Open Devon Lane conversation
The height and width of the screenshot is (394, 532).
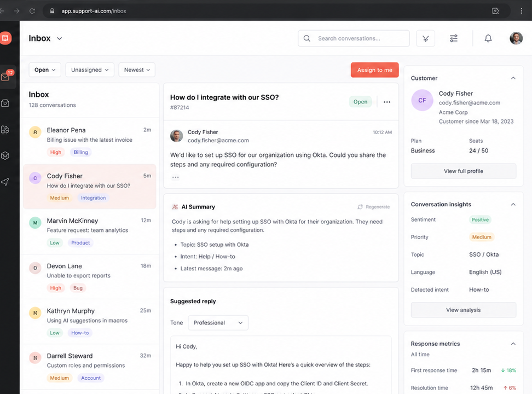tap(90, 276)
